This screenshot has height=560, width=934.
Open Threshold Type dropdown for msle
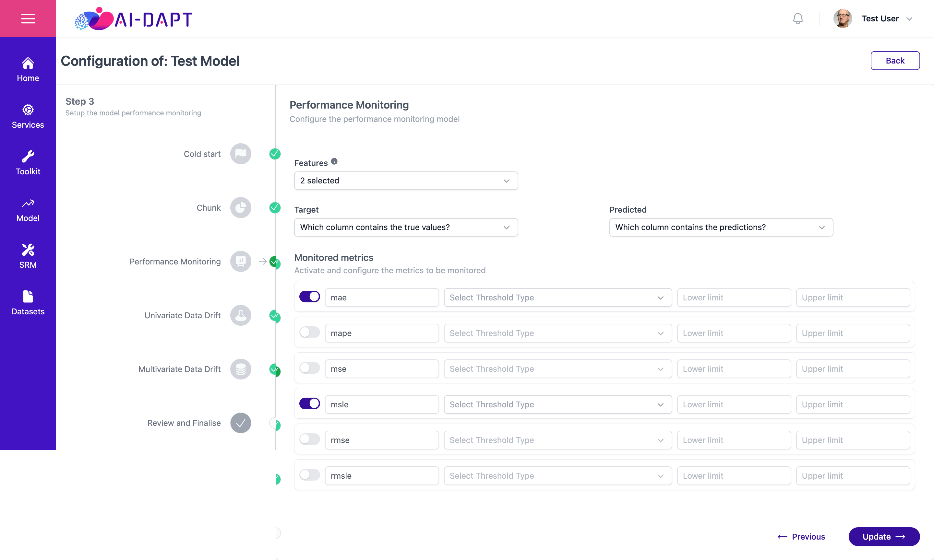[557, 404]
